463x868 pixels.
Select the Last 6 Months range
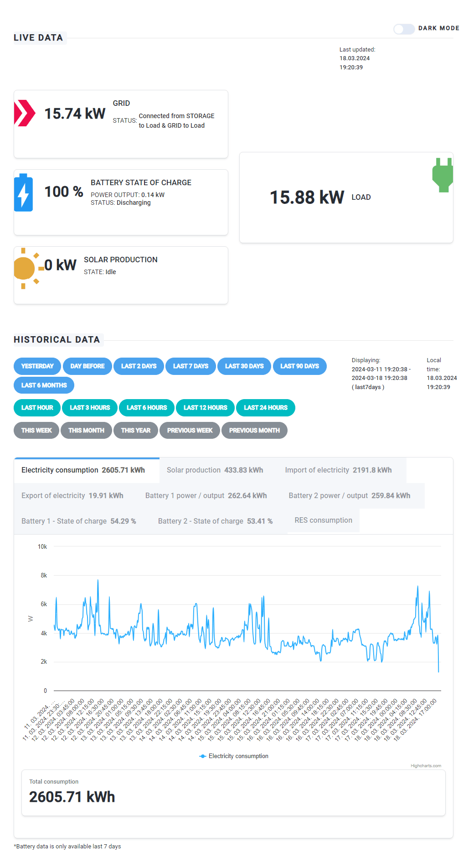(44, 385)
